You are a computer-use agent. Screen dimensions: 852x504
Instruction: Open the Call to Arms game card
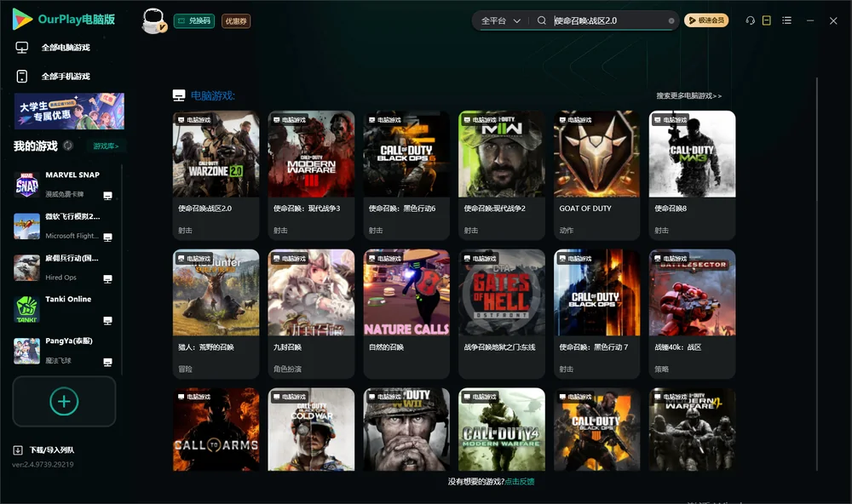tap(216, 429)
